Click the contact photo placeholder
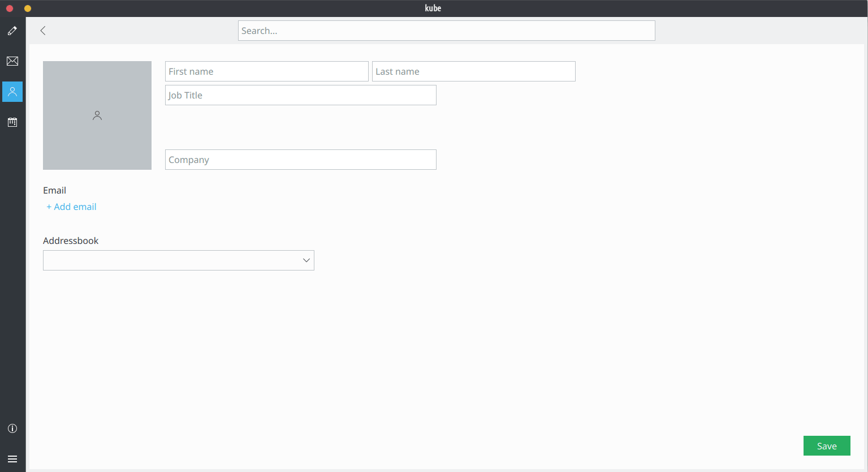The width and height of the screenshot is (868, 472). (x=97, y=115)
